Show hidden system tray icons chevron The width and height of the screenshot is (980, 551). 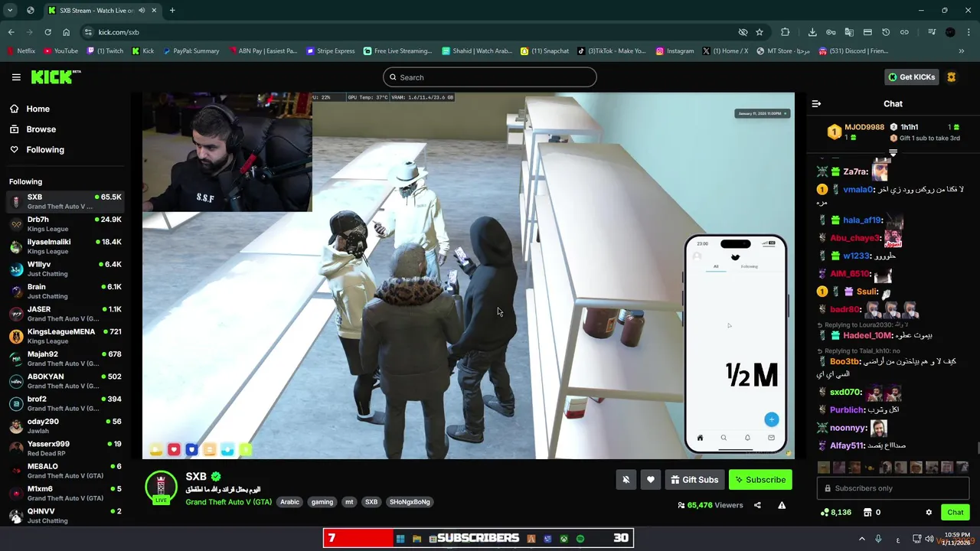[x=861, y=539]
